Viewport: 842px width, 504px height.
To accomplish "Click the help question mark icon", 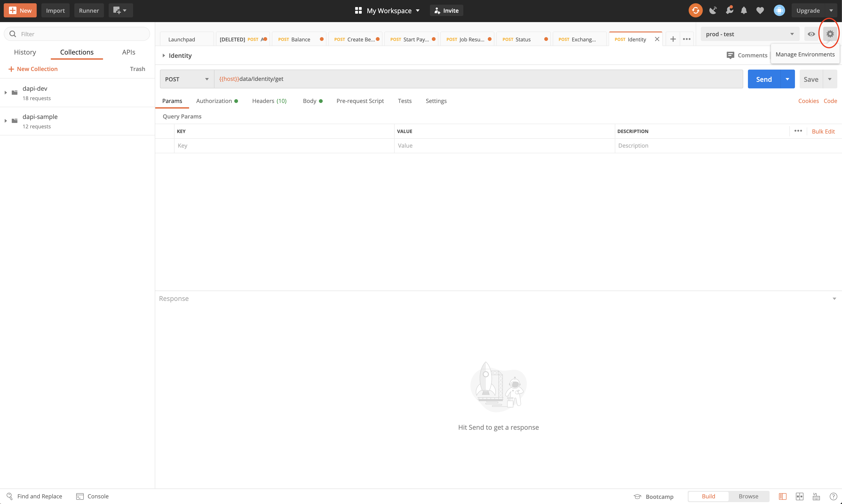I will coord(833,496).
